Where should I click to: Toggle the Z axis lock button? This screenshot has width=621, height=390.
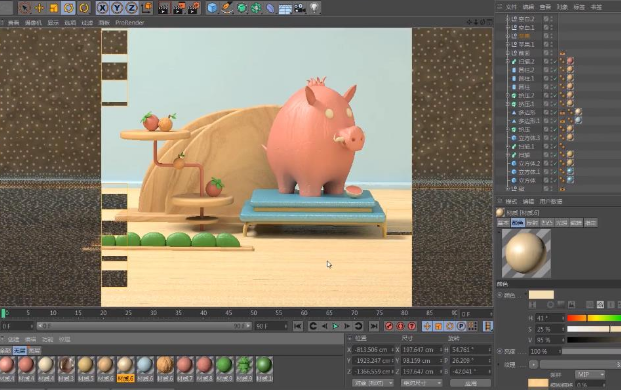coord(131,8)
